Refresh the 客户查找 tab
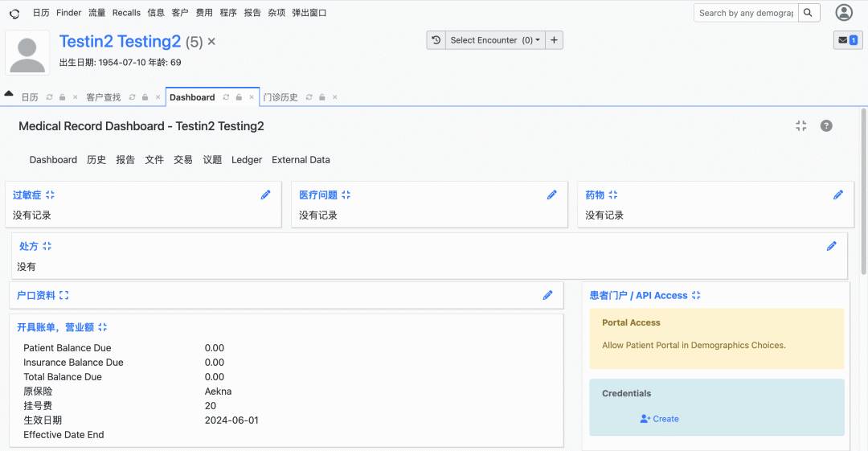 click(132, 97)
